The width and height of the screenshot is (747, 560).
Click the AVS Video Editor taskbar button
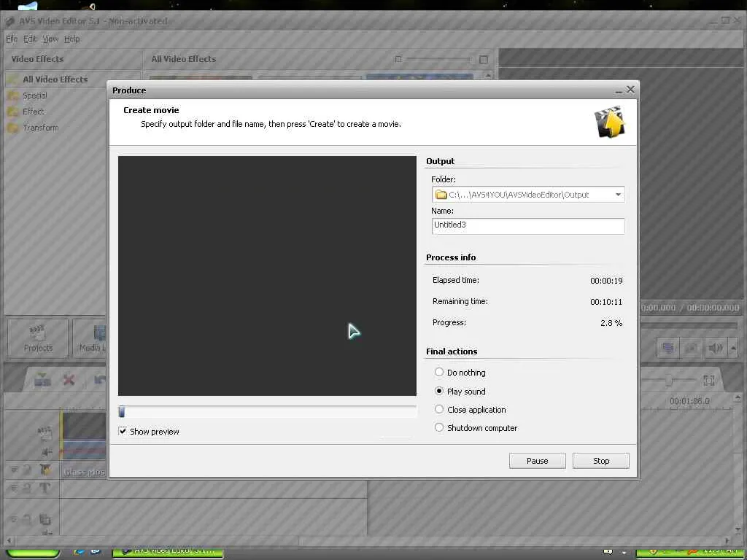[168, 553]
